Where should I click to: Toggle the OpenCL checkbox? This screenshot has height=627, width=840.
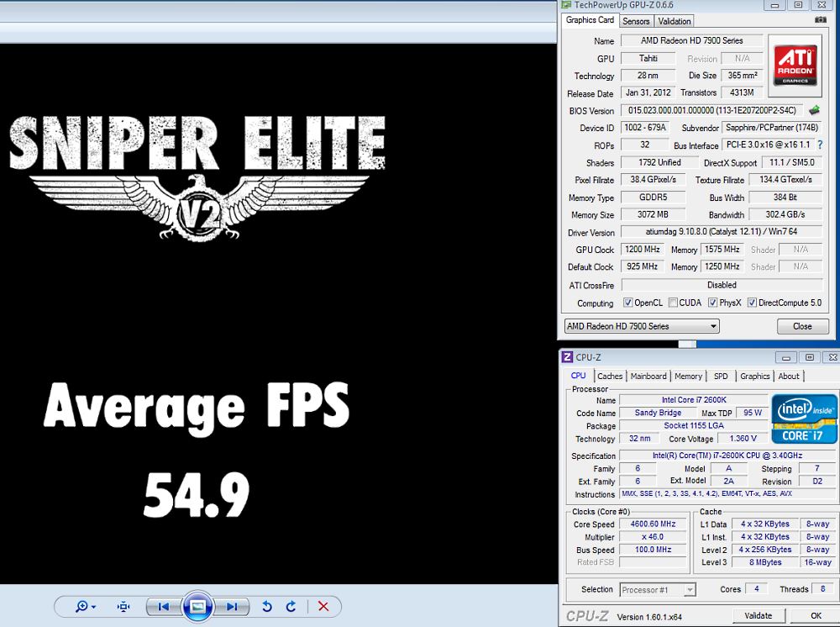point(627,303)
